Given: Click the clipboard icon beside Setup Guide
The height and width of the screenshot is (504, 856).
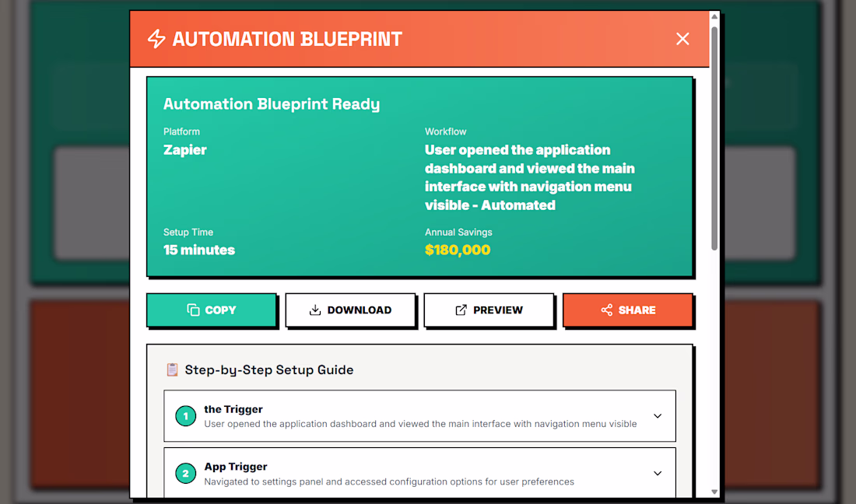Looking at the screenshot, I should click(172, 369).
